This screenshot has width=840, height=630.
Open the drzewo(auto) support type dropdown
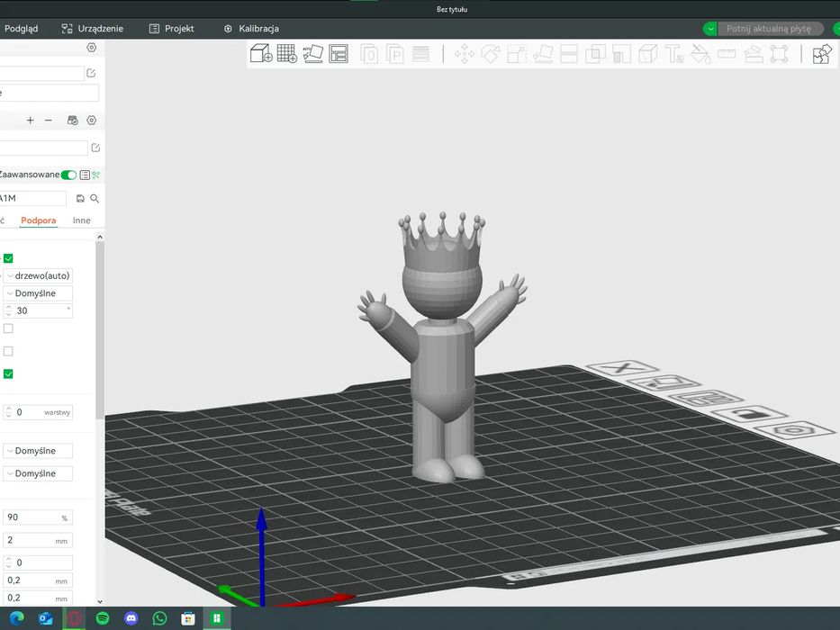click(x=38, y=275)
